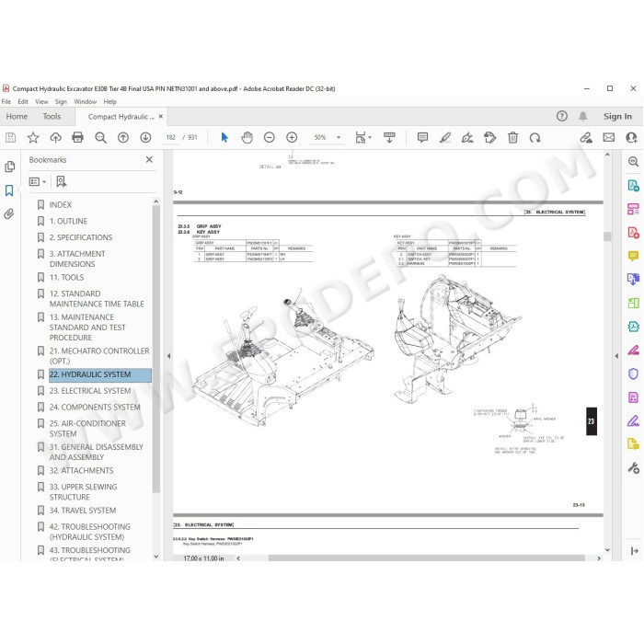This screenshot has width=644, height=644.
Task: Share a link to the file icon
Action: click(x=586, y=138)
